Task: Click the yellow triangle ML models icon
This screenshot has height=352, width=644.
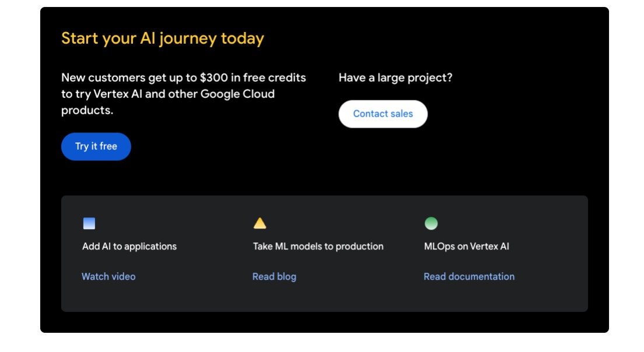Action: 260,223
